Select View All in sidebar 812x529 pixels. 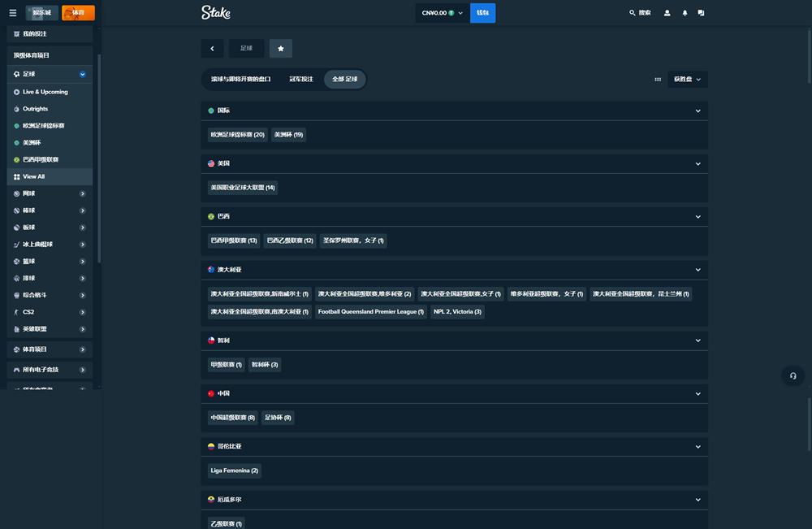[50, 176]
